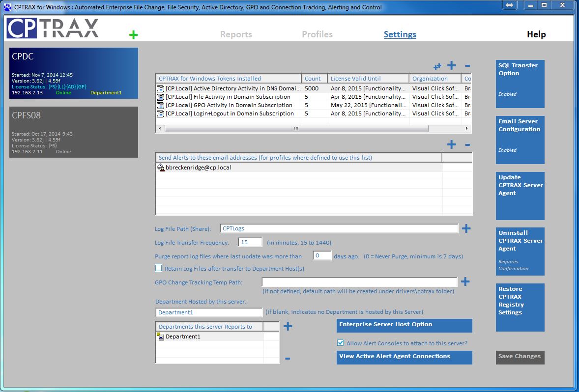Image resolution: width=579 pixels, height=392 pixels.
Task: Click the minus above the tokens table
Action: [467, 66]
